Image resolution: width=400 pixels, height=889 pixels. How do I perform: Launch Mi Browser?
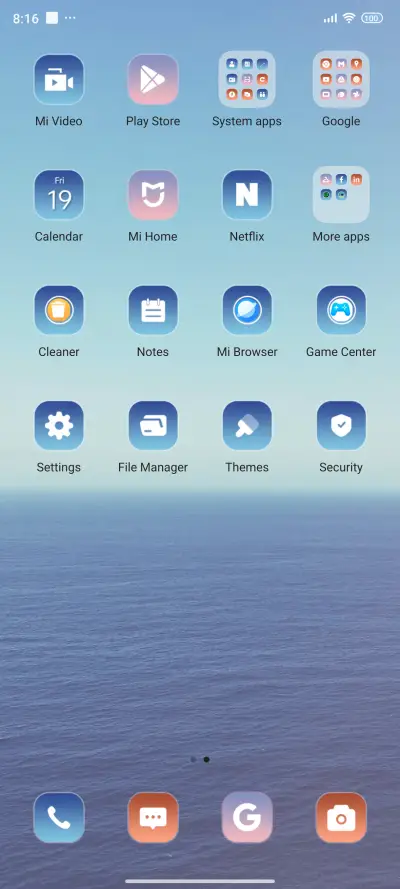tap(247, 310)
